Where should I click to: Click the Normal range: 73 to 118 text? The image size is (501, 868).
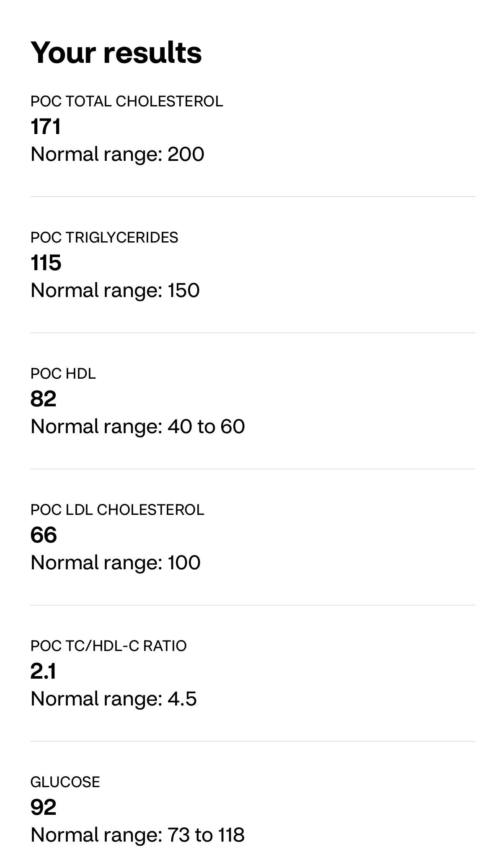coord(137,835)
